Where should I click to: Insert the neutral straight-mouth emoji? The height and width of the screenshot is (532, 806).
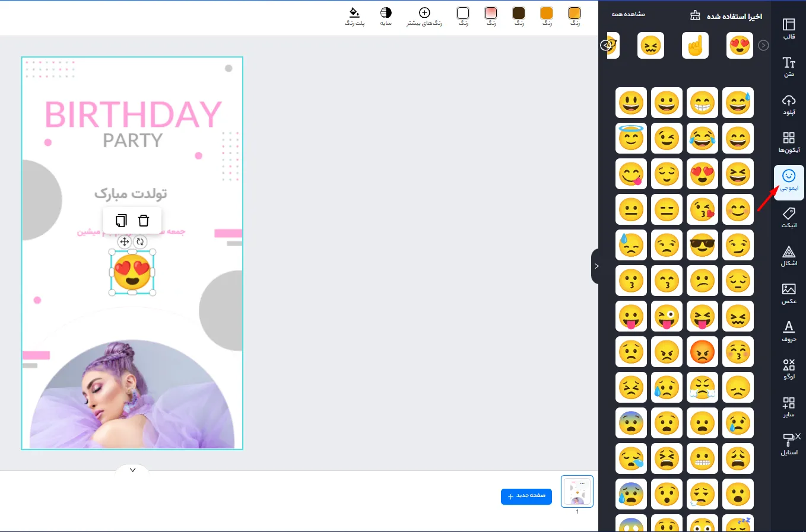click(631, 209)
